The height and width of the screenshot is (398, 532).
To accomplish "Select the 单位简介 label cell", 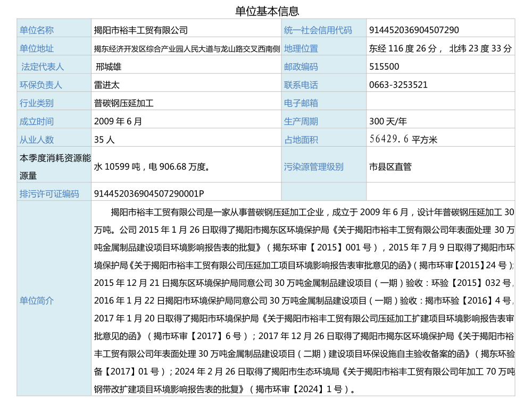I will pyautogui.click(x=54, y=298).
